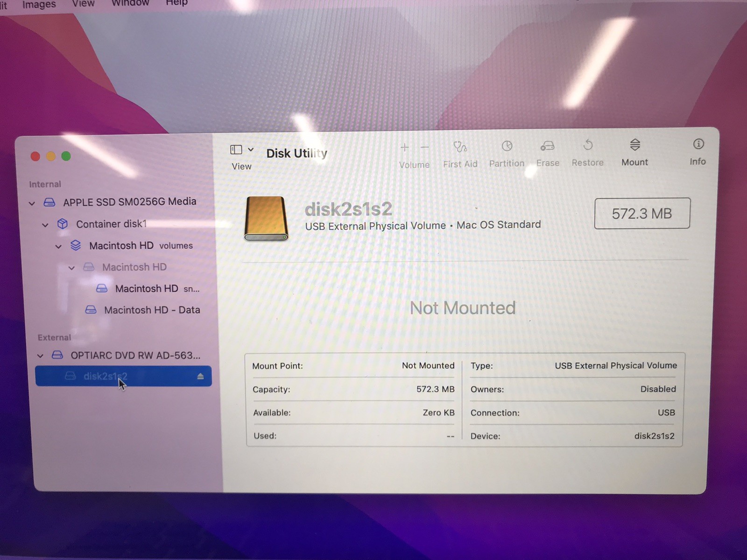Open the View sidebar dropdown
747x560 pixels.
242,150
